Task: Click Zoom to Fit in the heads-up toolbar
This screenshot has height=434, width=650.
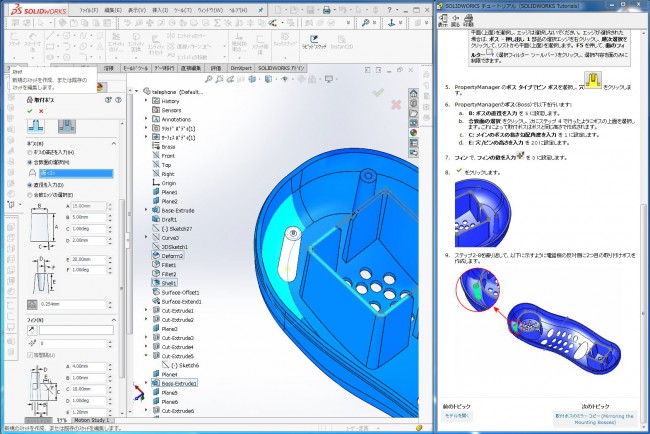Action: coord(209,79)
